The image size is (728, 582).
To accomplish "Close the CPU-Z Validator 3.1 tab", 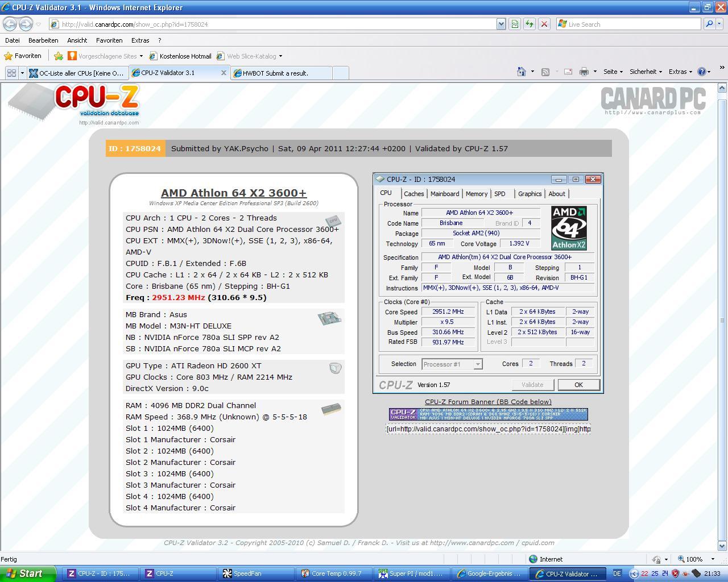I will tap(224, 73).
